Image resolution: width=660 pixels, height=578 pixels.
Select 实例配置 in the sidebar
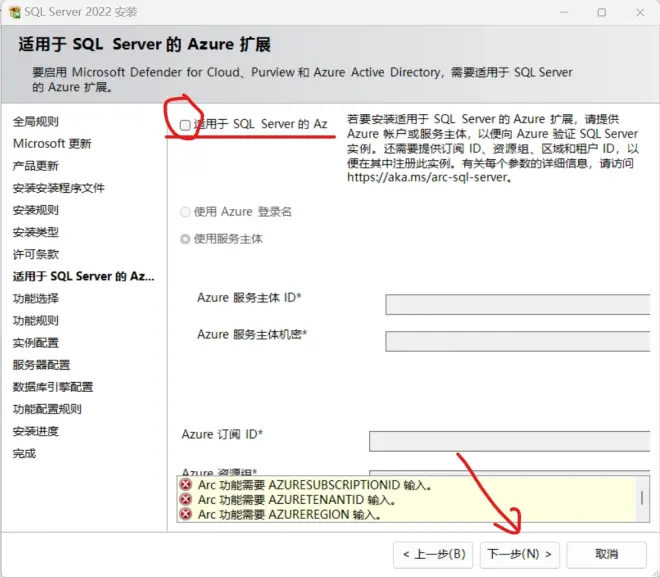[x=36, y=343]
